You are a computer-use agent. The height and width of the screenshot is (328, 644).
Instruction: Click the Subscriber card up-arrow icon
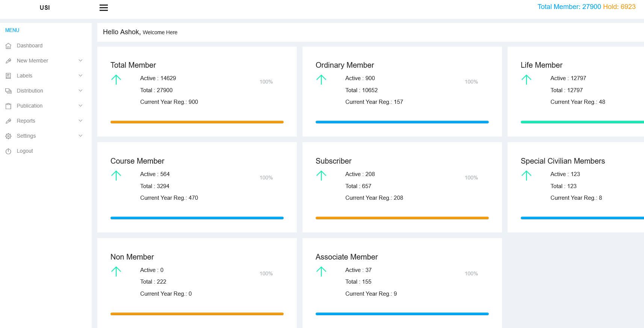(321, 175)
